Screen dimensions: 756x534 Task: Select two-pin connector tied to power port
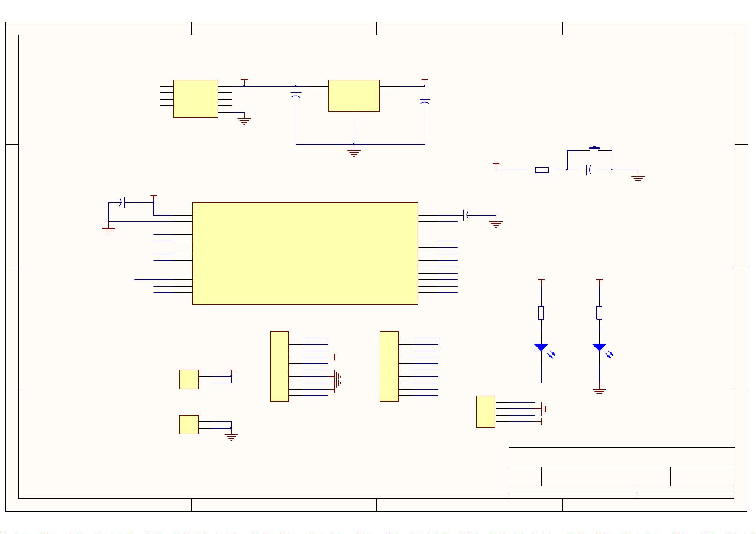click(x=189, y=379)
